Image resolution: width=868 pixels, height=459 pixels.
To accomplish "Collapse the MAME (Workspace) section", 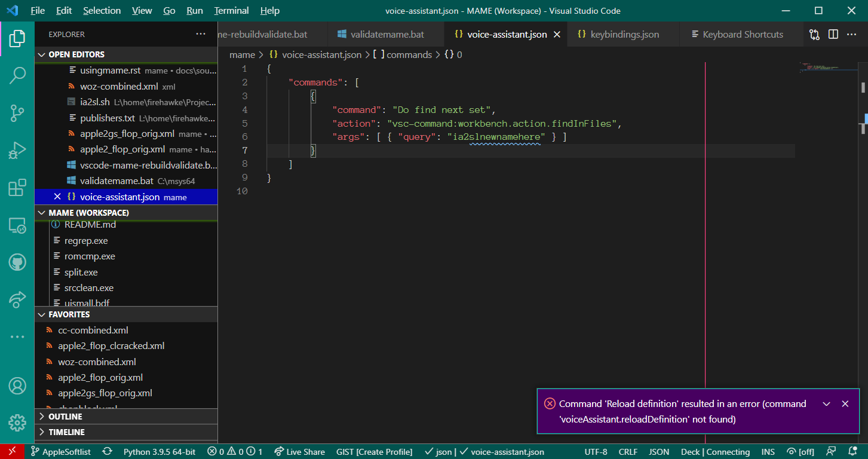I will 42,213.
